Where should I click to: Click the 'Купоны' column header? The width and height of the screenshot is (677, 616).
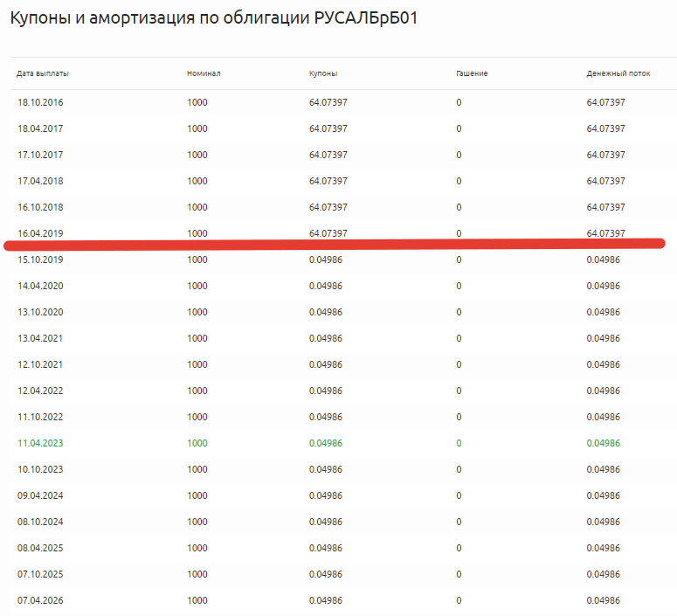pos(323,73)
